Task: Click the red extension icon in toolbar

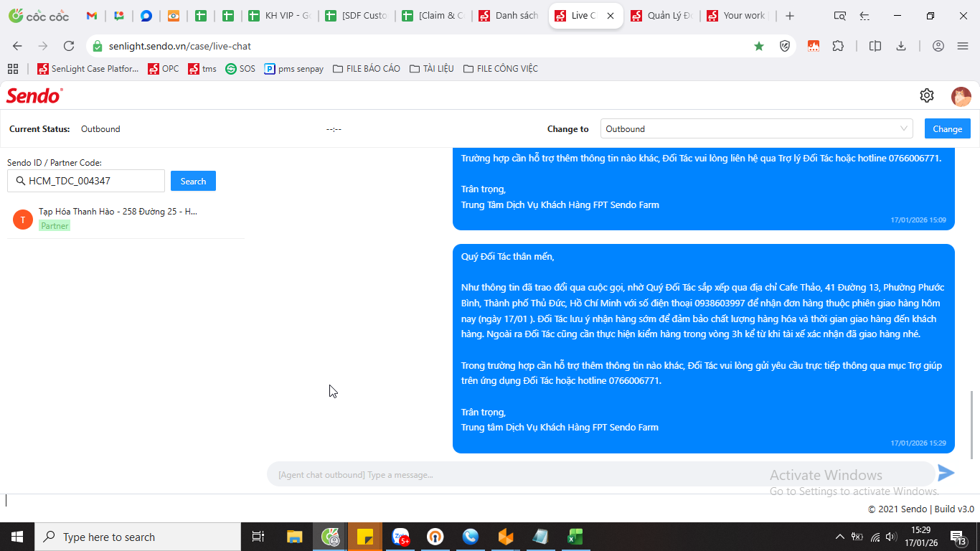Action: pyautogui.click(x=813, y=46)
